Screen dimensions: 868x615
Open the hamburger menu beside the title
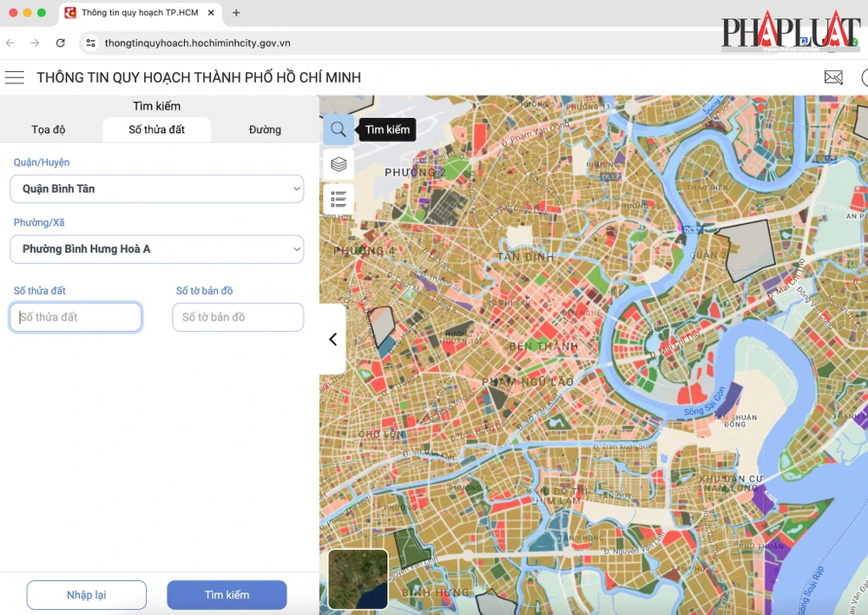point(15,78)
